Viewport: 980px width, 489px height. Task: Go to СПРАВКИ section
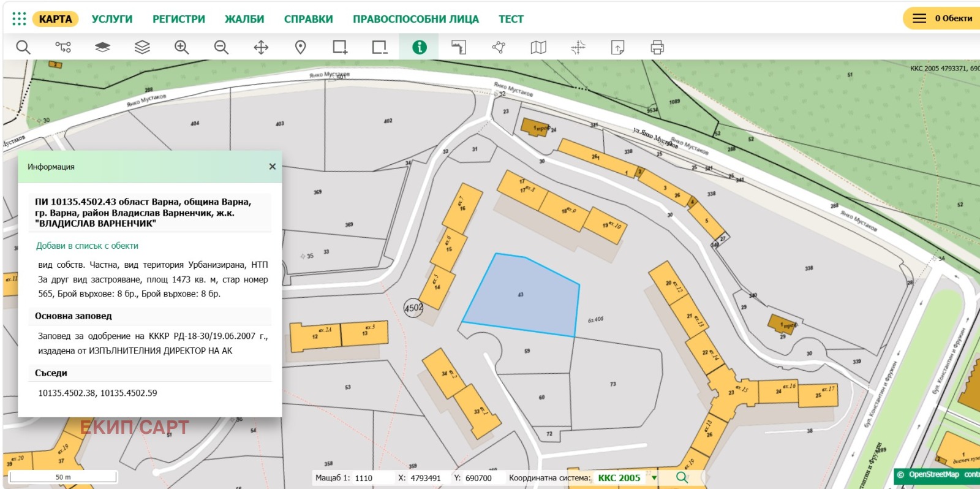308,19
